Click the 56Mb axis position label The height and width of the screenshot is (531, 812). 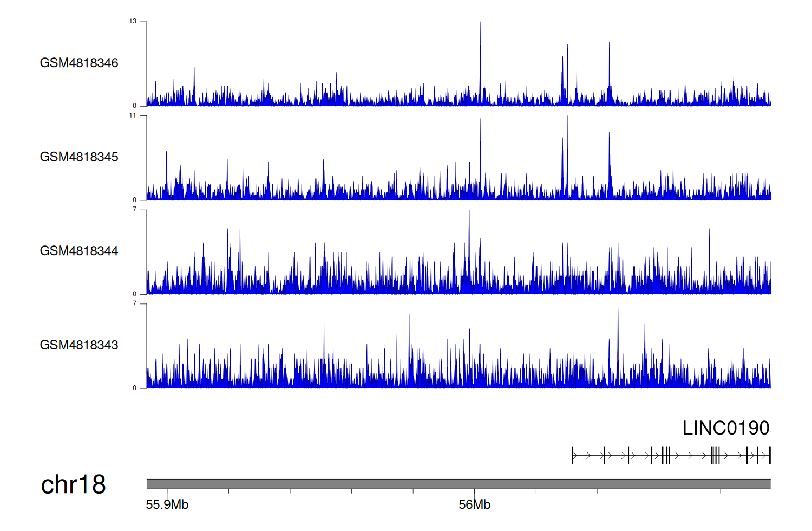[x=474, y=505]
